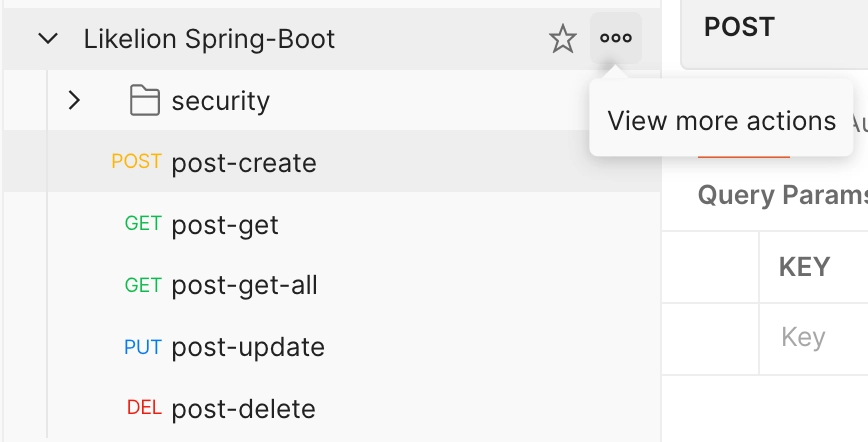
Task: Click the Key input field
Action: [x=803, y=337]
